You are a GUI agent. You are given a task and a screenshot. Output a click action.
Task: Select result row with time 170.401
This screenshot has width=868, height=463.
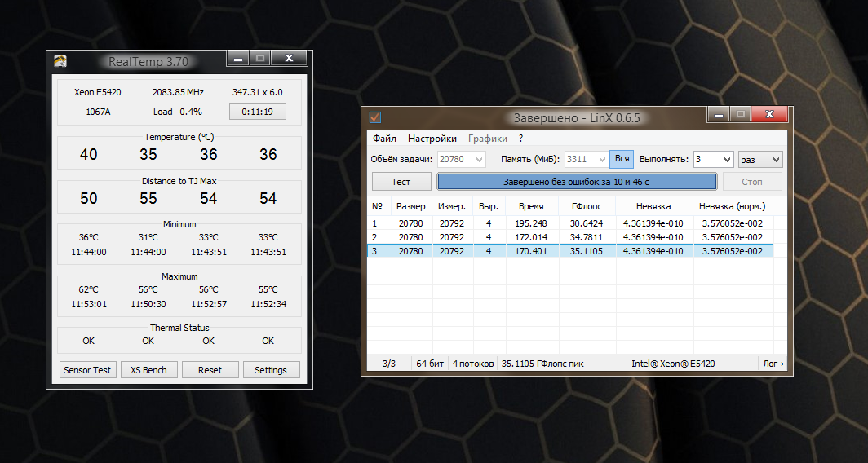click(570, 251)
